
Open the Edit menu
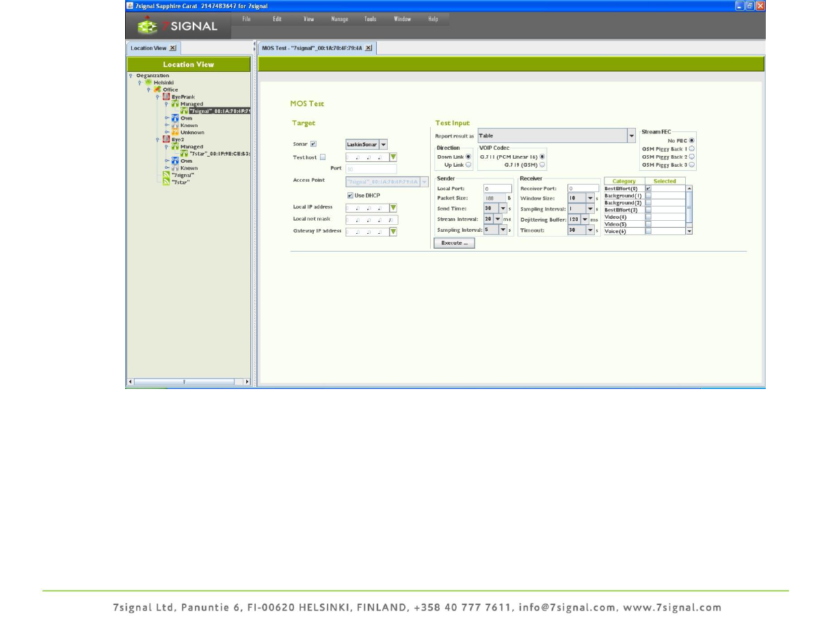(x=278, y=19)
